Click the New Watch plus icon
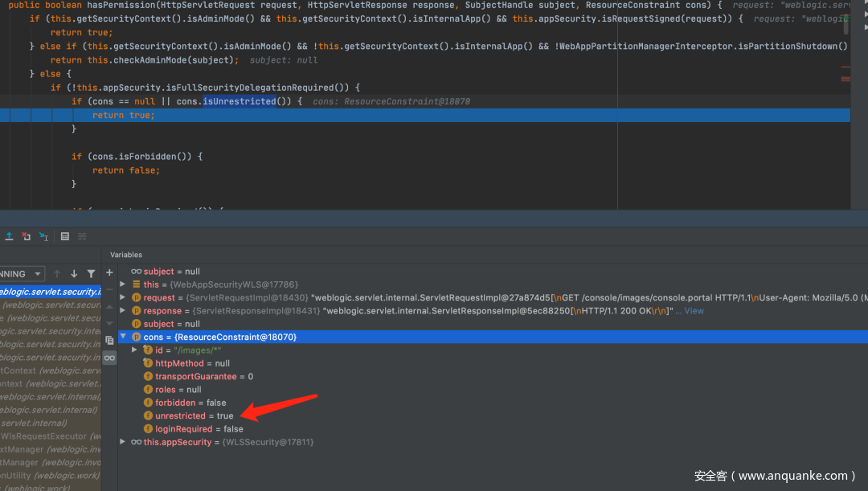The height and width of the screenshot is (491, 868). (109, 273)
